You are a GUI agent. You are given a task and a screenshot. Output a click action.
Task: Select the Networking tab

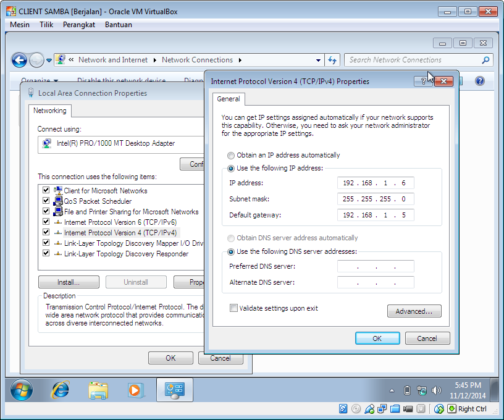tap(50, 111)
